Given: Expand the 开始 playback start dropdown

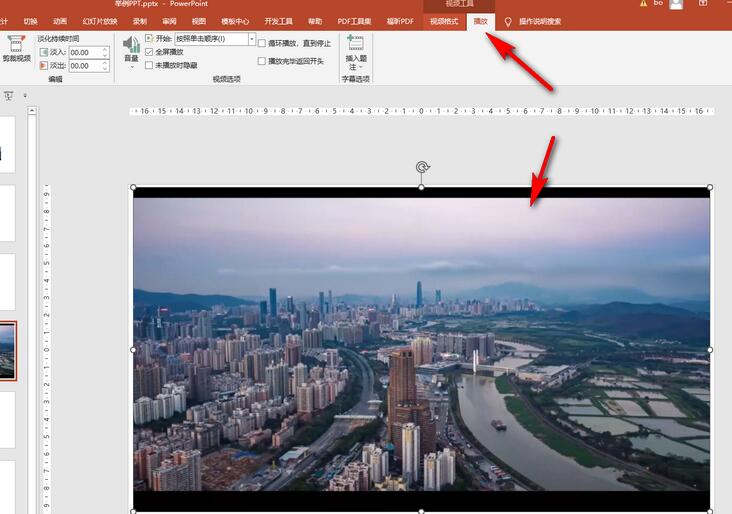Looking at the screenshot, I should [252, 39].
